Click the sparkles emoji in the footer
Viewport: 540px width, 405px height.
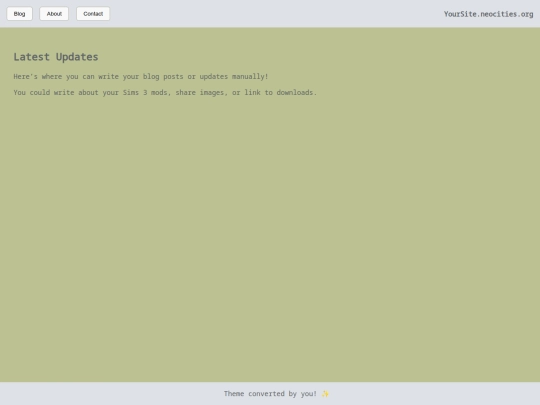[x=325, y=394]
